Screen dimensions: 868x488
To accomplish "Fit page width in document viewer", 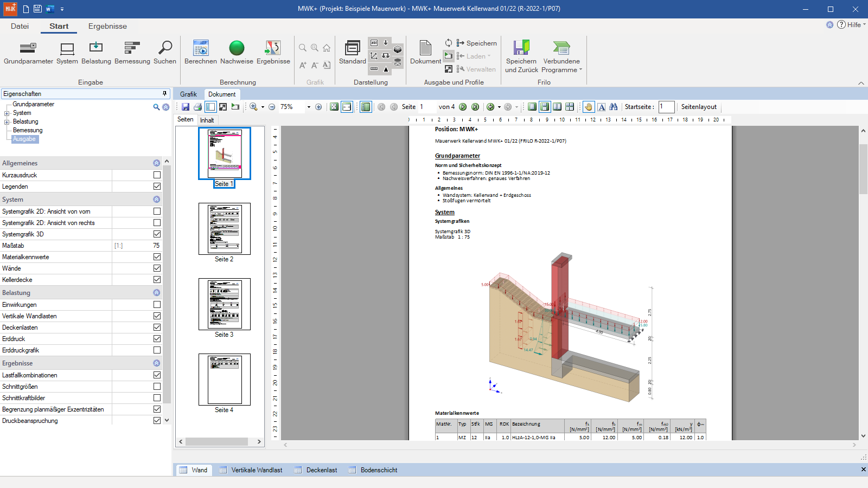I will tap(347, 107).
